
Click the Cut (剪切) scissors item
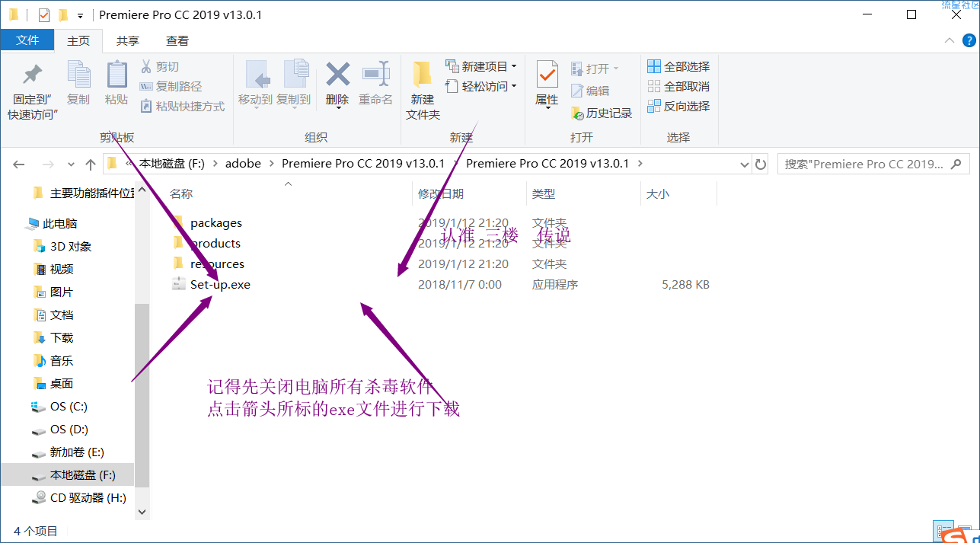click(x=160, y=67)
